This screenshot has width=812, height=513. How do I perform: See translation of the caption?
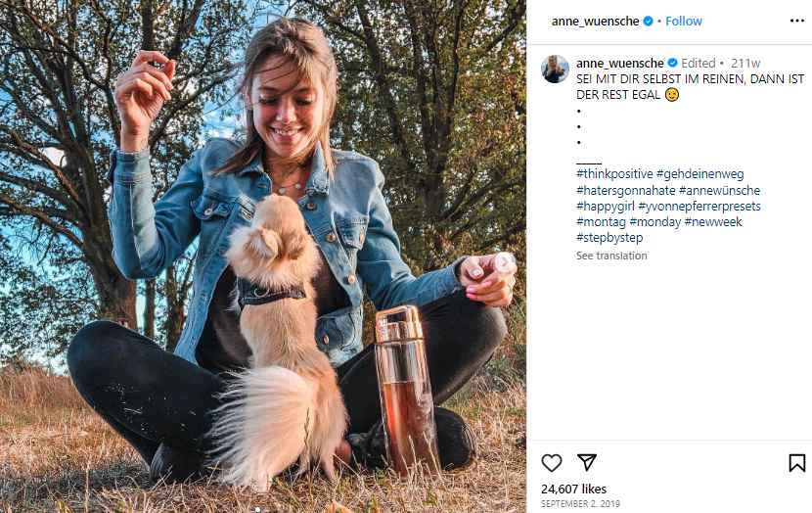[x=611, y=256]
